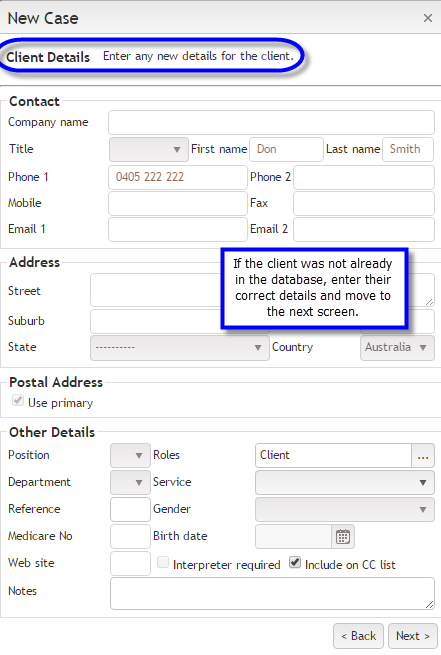Click into the Email 1 field
Viewport: 441px width, 655px height.
pos(178,229)
